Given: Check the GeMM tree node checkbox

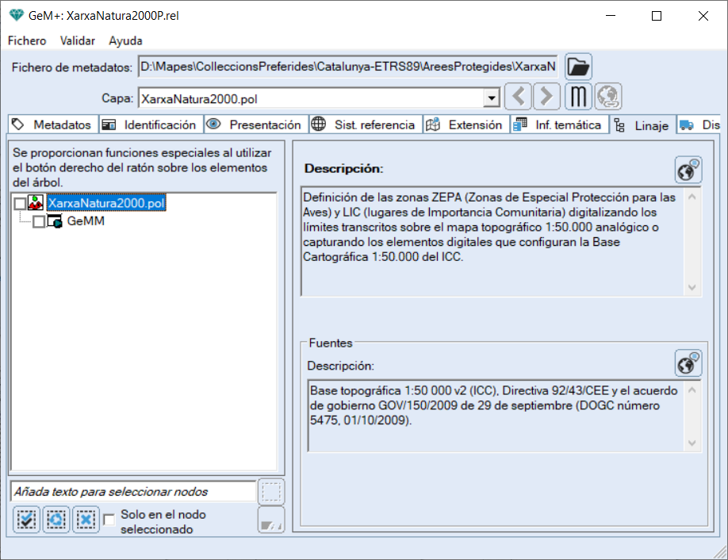Looking at the screenshot, I should click(x=39, y=222).
